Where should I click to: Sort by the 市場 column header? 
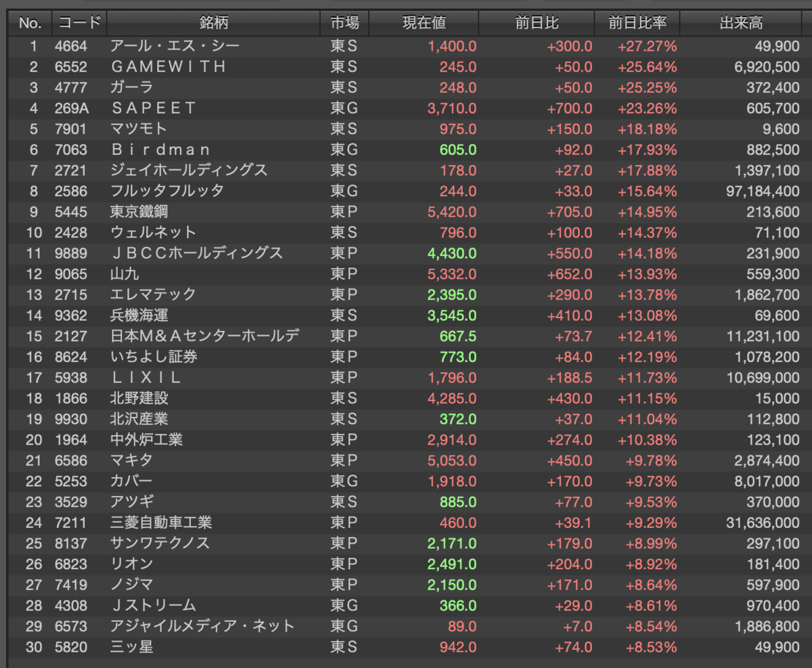[345, 23]
